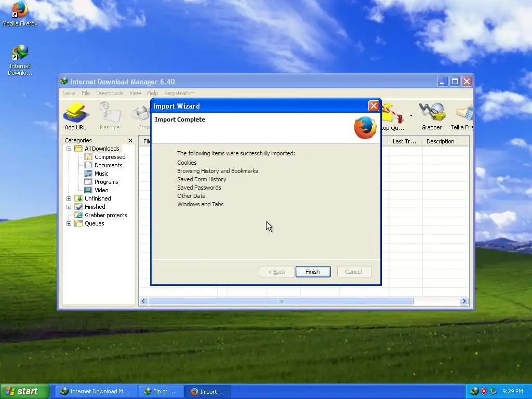Click the Grabber projects icon
The width and height of the screenshot is (532, 399).
(x=79, y=215)
